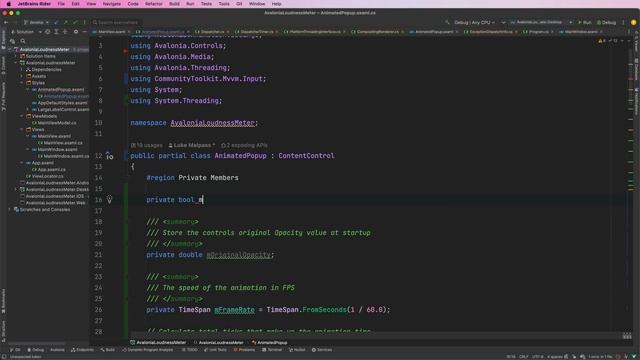
Task: Open the git branch dropdown
Action: tap(36, 22)
